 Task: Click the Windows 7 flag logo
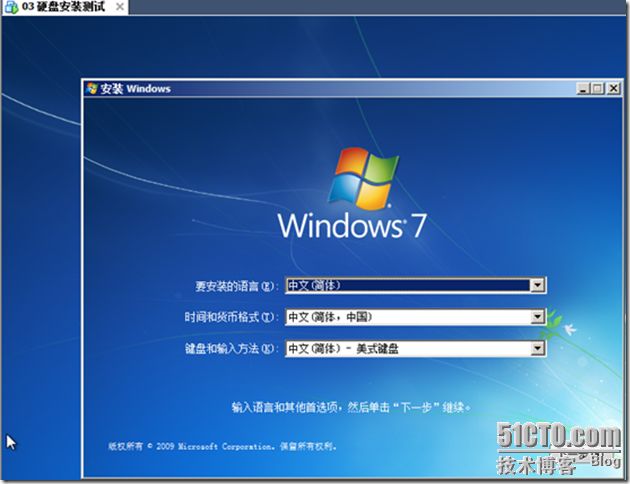coord(364,178)
